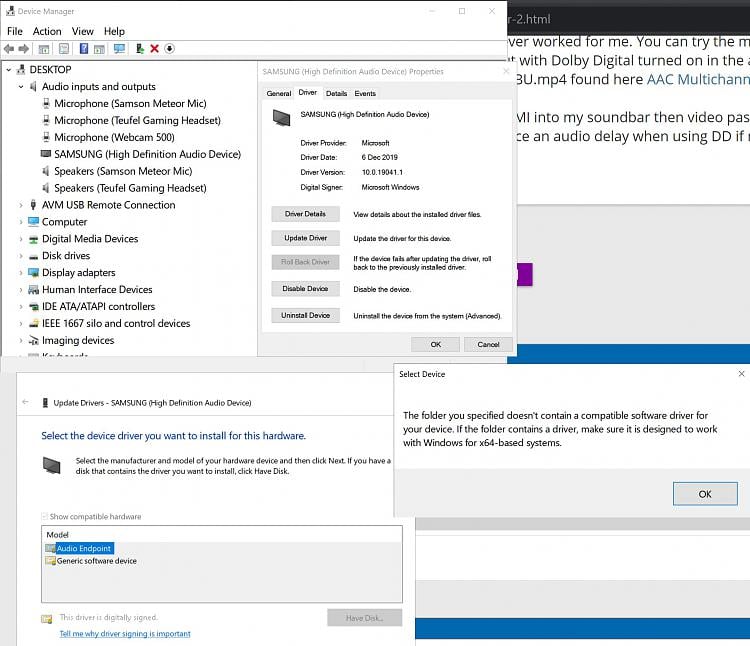Expand IEEE 1667 silo and control devices
Image resolution: width=750 pixels, height=646 pixels.
(21, 324)
